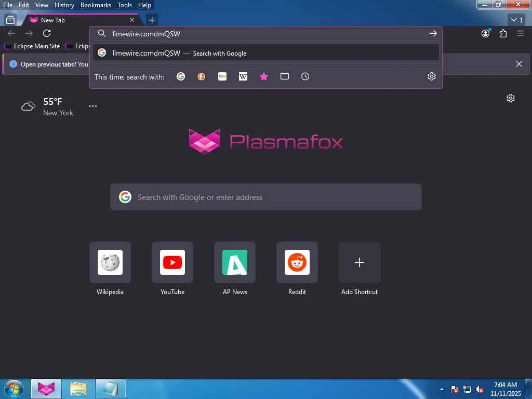Open the account profile icon
The width and height of the screenshot is (532, 399).
pyautogui.click(x=486, y=33)
